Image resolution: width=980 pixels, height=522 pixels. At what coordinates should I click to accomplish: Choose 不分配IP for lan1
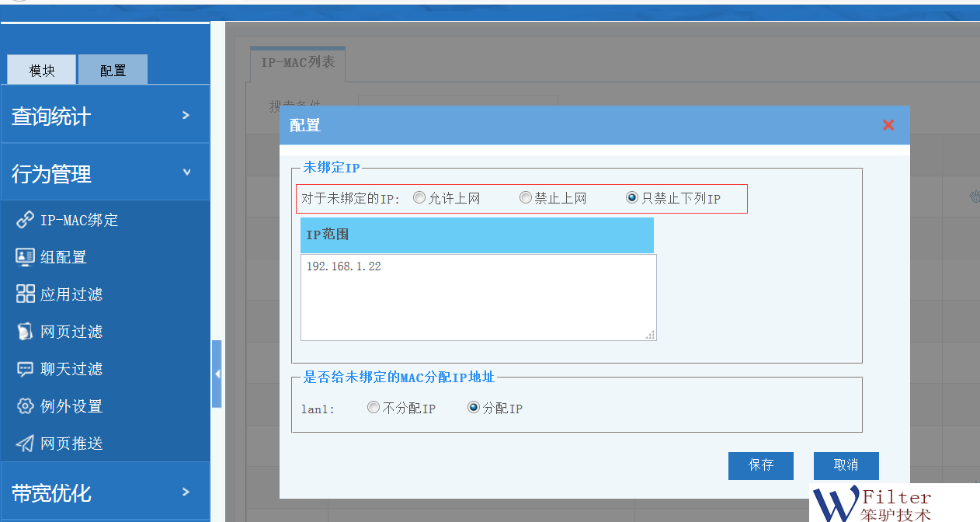[374, 407]
